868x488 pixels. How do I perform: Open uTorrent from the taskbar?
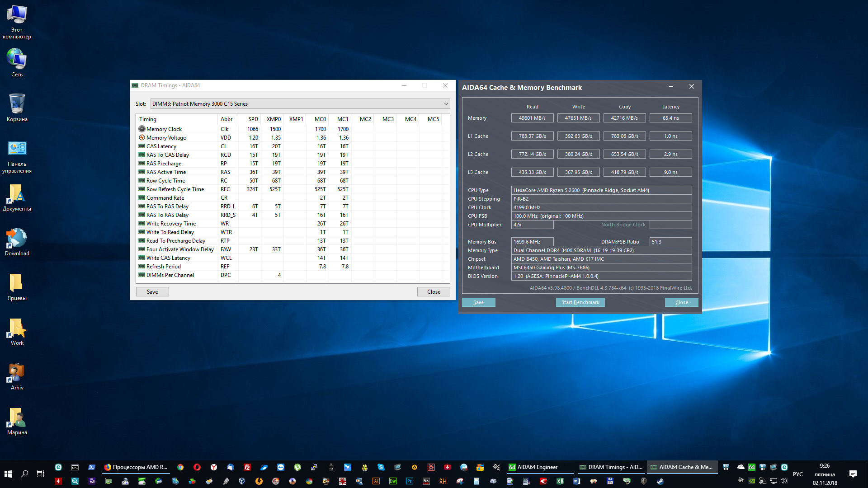click(297, 467)
